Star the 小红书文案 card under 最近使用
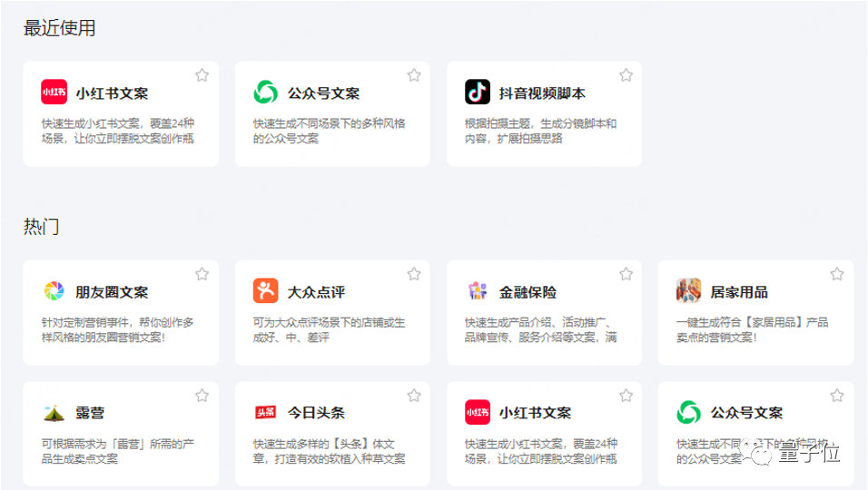 tap(202, 75)
